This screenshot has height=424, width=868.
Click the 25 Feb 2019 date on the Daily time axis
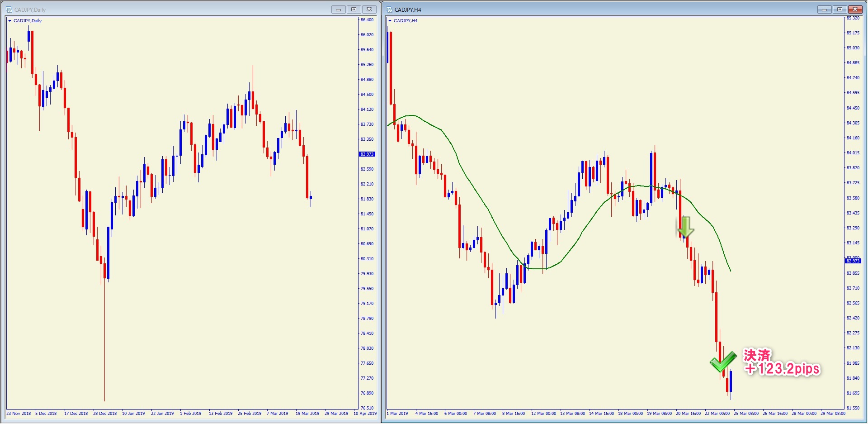250,414
